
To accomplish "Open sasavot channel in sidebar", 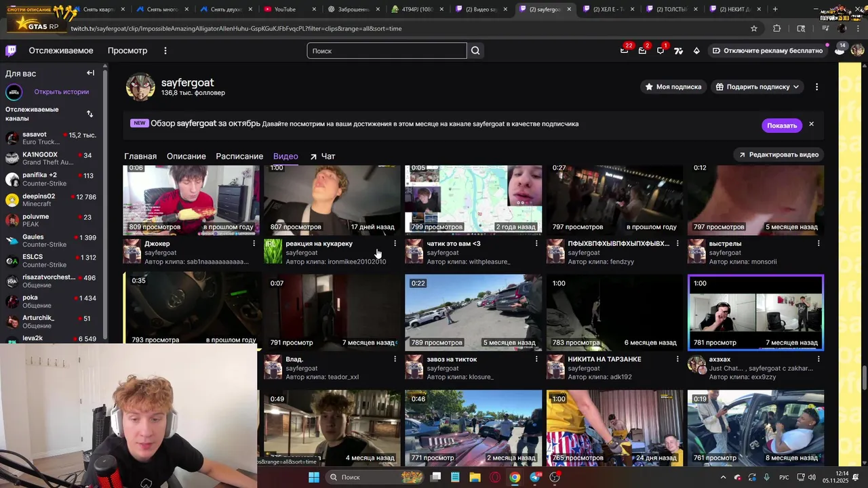I will 51,138.
